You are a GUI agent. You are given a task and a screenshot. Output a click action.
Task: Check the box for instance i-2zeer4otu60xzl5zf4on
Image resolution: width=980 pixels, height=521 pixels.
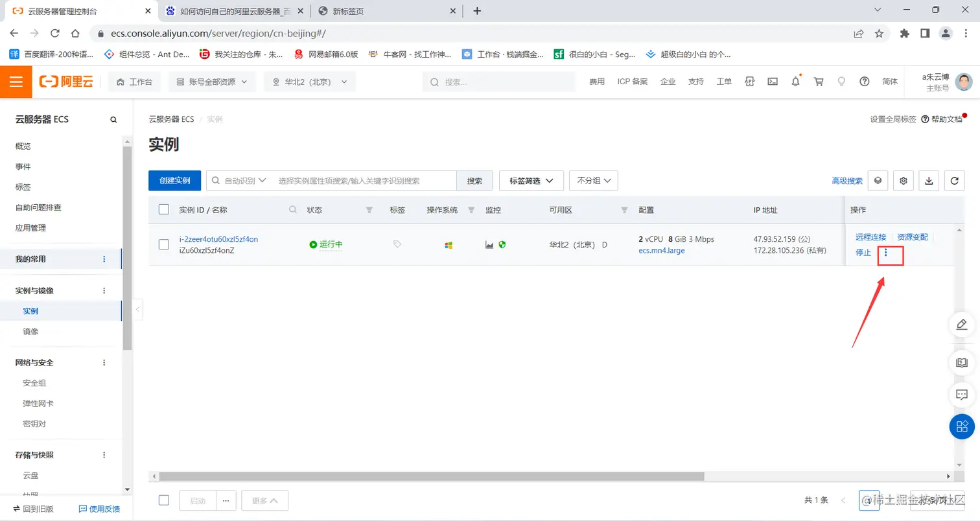tap(164, 244)
